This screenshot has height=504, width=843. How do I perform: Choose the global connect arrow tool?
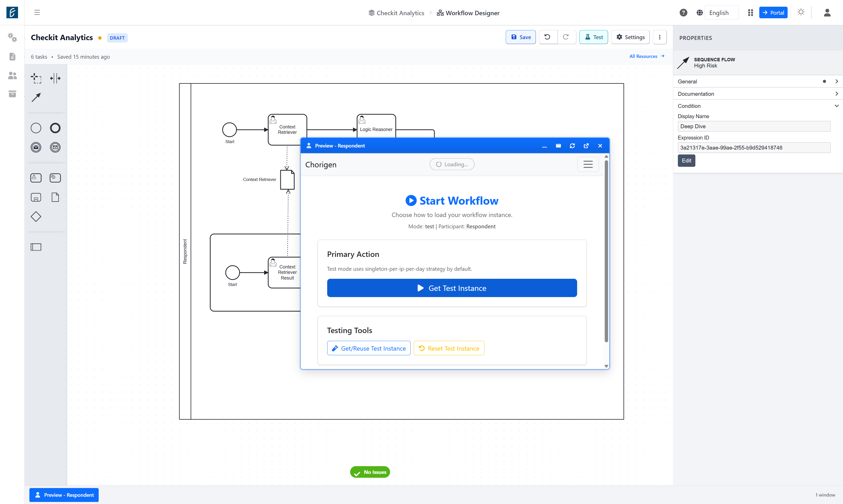click(36, 98)
